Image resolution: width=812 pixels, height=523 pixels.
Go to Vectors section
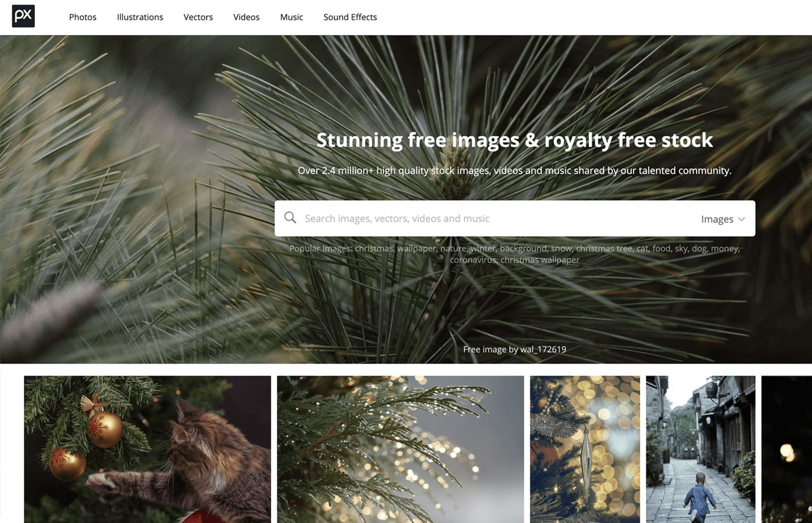[x=198, y=17]
